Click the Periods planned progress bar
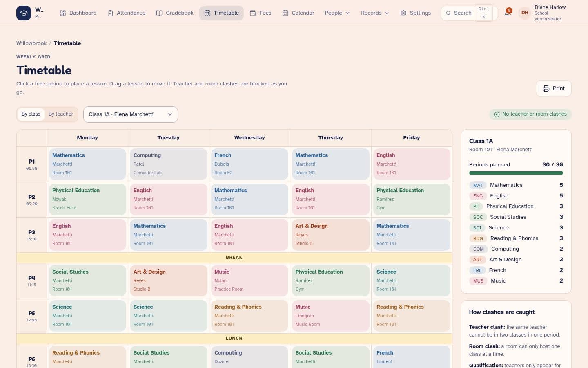Viewport: 588px width, 368px height. pyautogui.click(x=516, y=173)
